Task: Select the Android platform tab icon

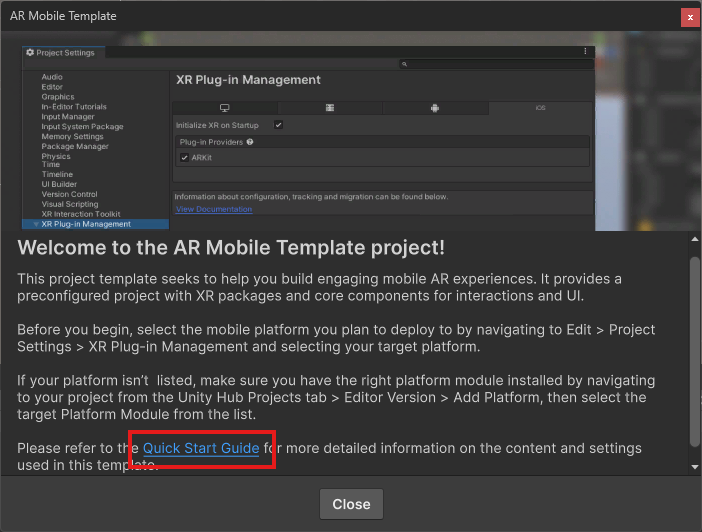Action: (435, 108)
